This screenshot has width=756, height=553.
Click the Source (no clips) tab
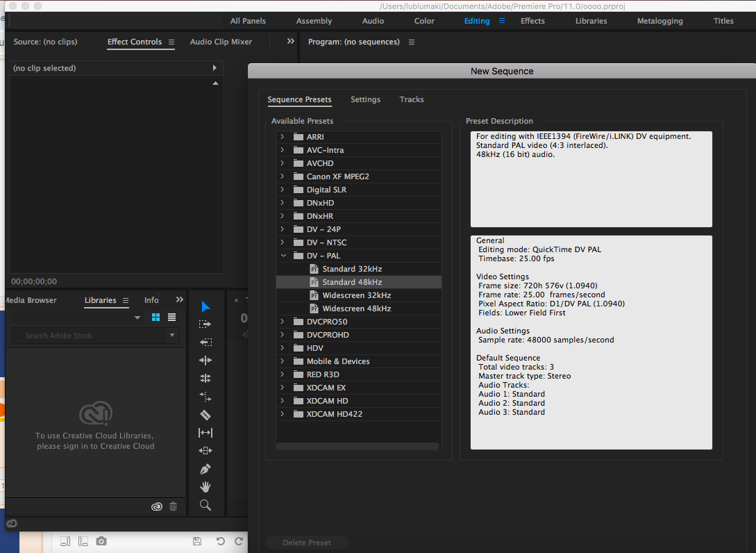click(45, 42)
